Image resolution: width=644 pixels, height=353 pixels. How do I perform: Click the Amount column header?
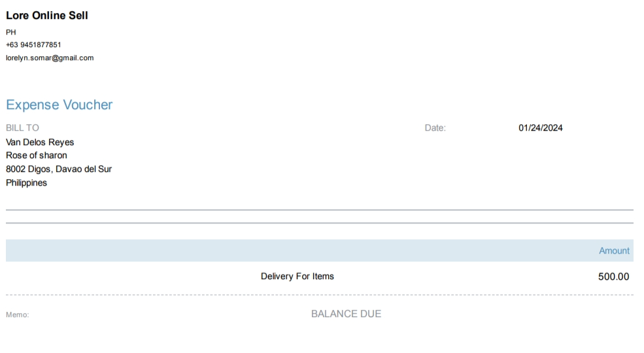tap(614, 251)
